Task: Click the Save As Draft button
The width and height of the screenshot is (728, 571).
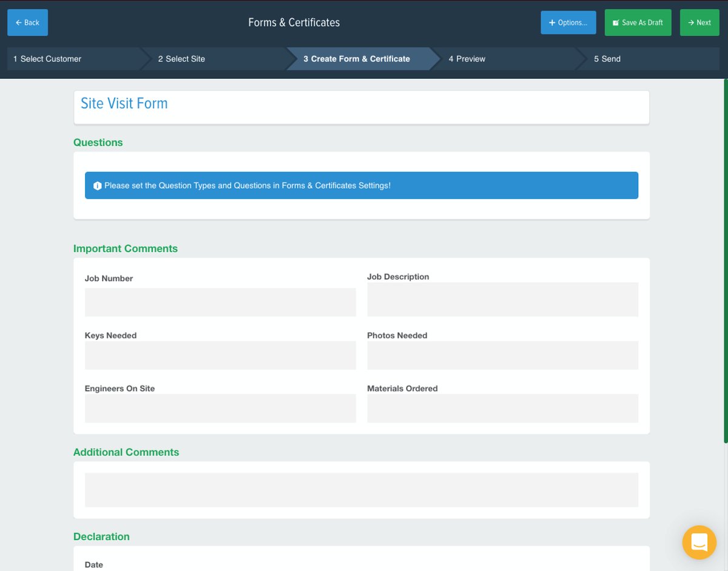Action: tap(638, 22)
